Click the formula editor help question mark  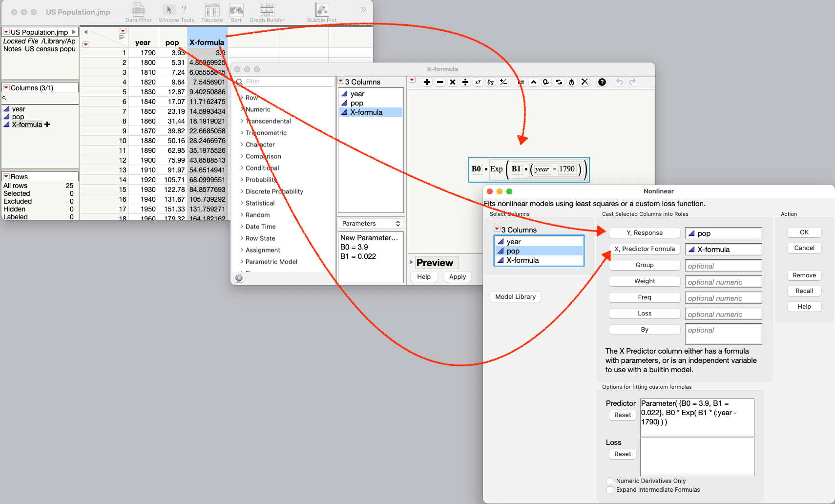(x=602, y=82)
